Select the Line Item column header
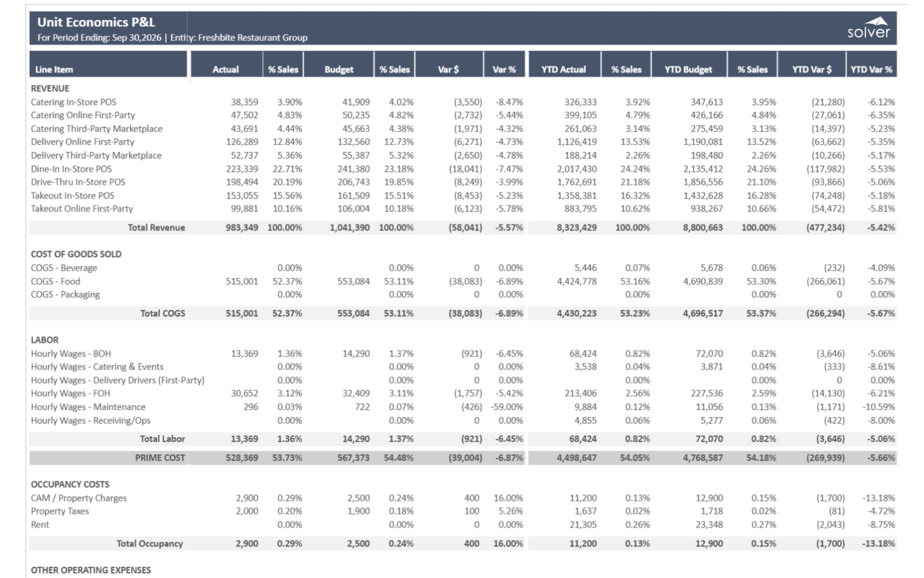The width and height of the screenshot is (924, 578). tap(54, 69)
